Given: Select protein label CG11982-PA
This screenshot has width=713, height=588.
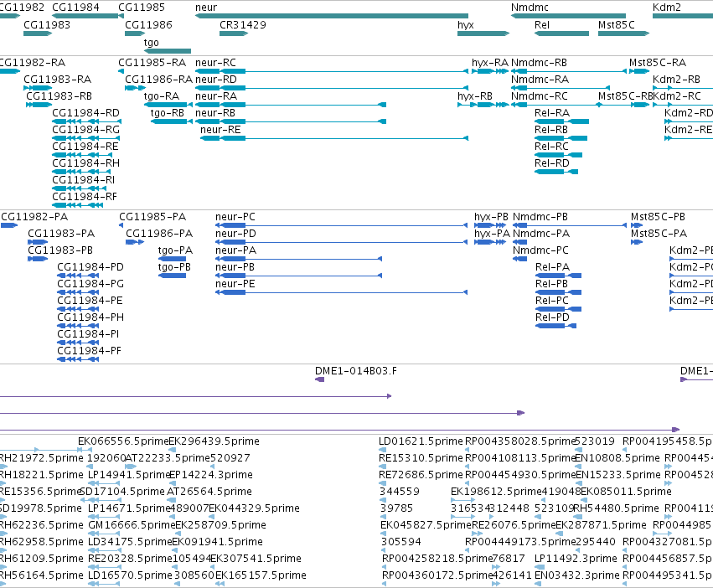Looking at the screenshot, I should (x=34, y=217).
